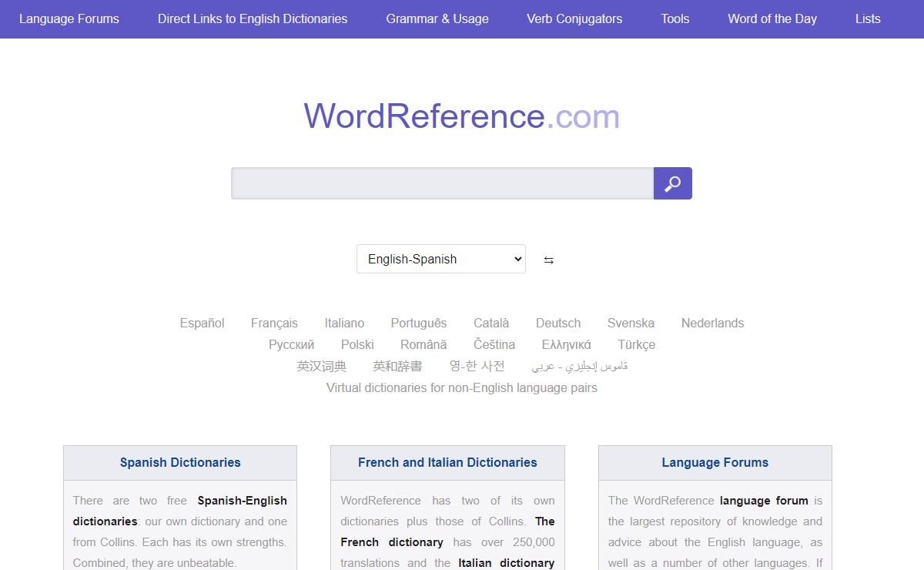Switch site language to Ελληνικά
Viewport: 924px width, 570px height.
point(567,344)
